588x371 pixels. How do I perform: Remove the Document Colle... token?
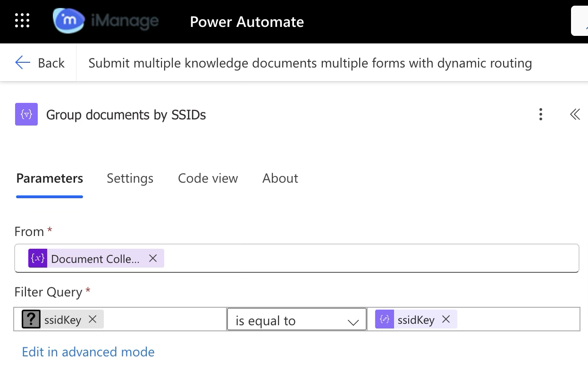[153, 258]
